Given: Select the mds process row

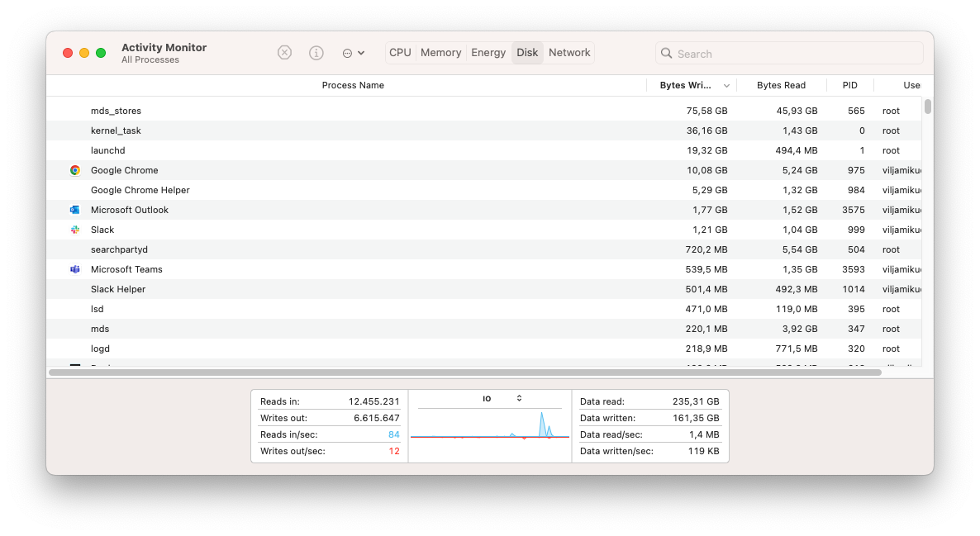Looking at the screenshot, I should [x=484, y=329].
